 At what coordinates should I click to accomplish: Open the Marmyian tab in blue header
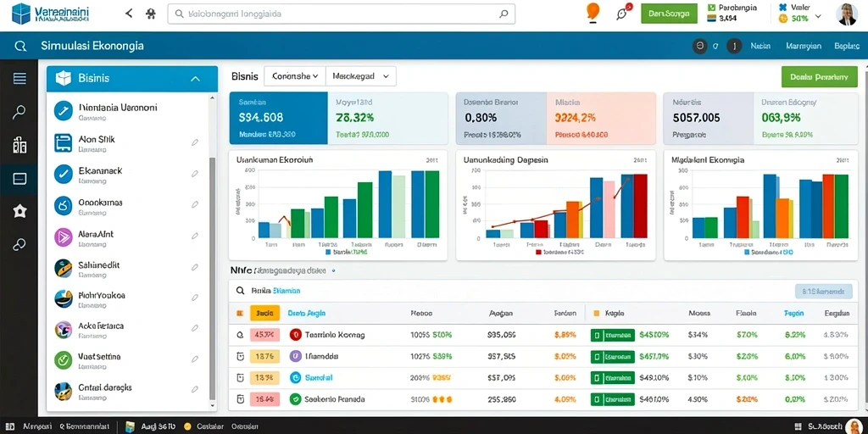[804, 47]
